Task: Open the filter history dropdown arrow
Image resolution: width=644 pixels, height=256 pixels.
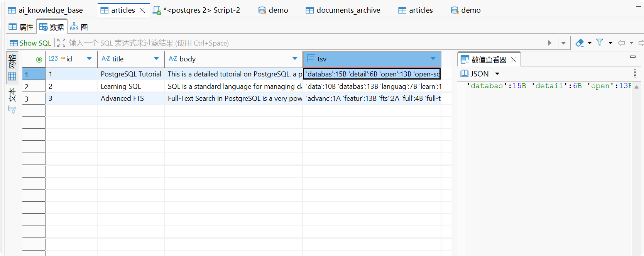Action: (563, 43)
